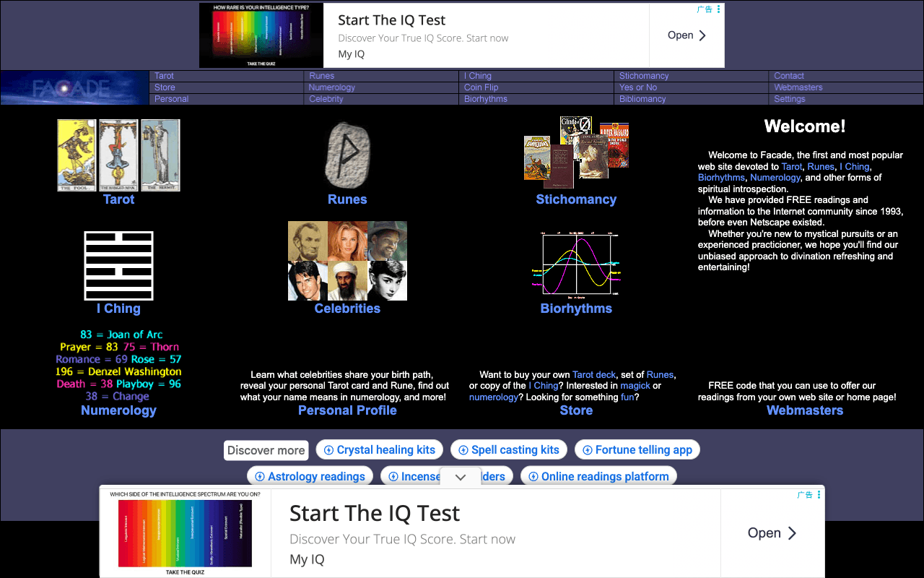924x578 pixels.
Task: Collapse the bottom ad with chevron
Action: [x=461, y=478]
